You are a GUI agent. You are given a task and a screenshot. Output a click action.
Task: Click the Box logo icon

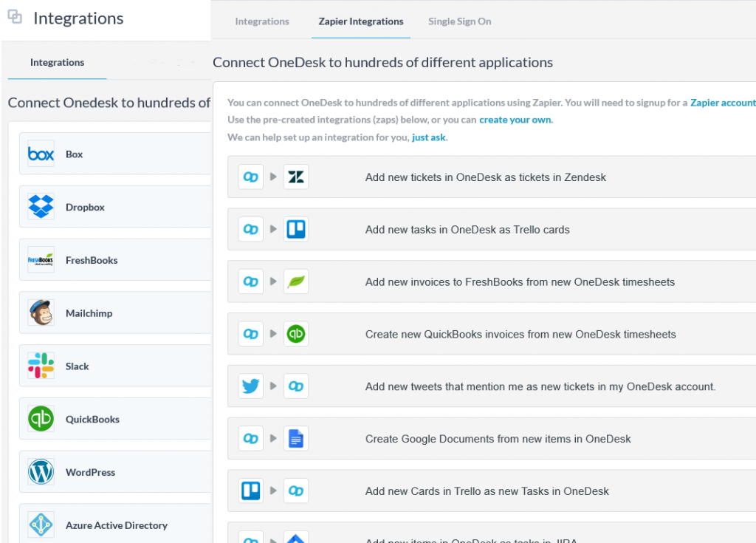[41, 154]
